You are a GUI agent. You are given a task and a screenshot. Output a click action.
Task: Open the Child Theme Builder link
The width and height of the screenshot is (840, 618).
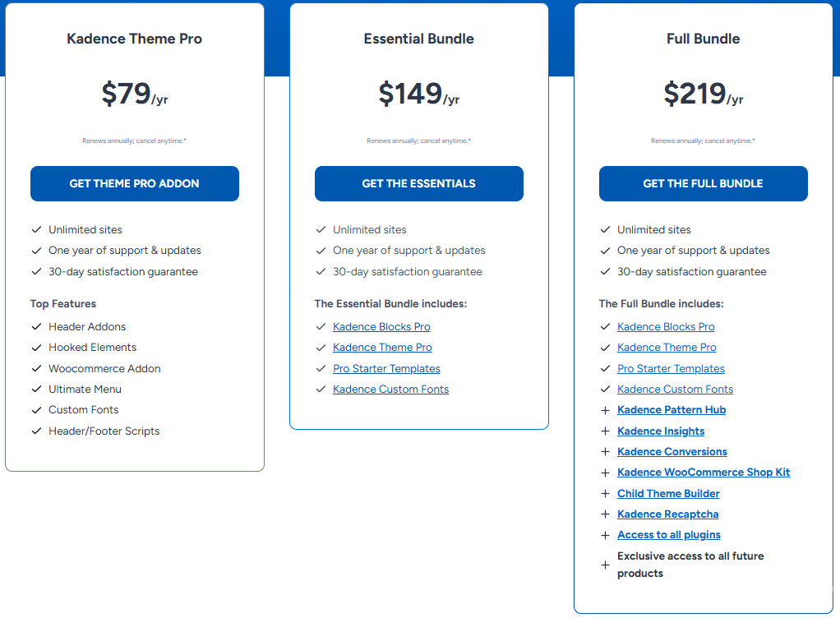pos(668,493)
